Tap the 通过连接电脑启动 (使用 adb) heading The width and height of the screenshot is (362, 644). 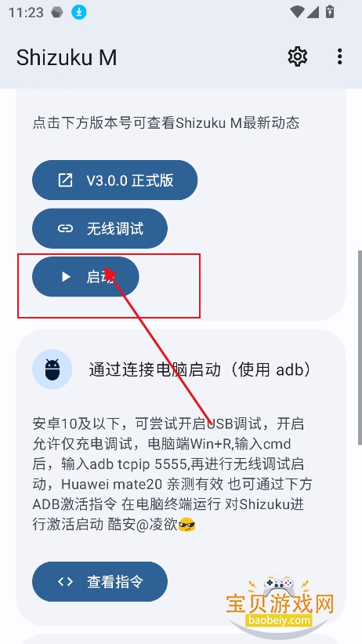point(200,369)
